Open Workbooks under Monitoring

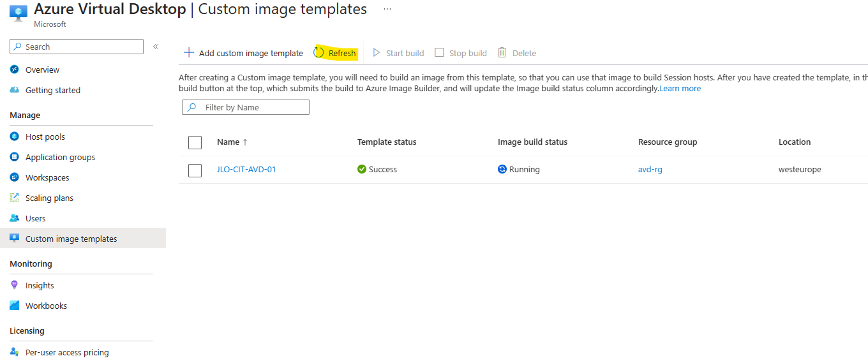point(46,306)
